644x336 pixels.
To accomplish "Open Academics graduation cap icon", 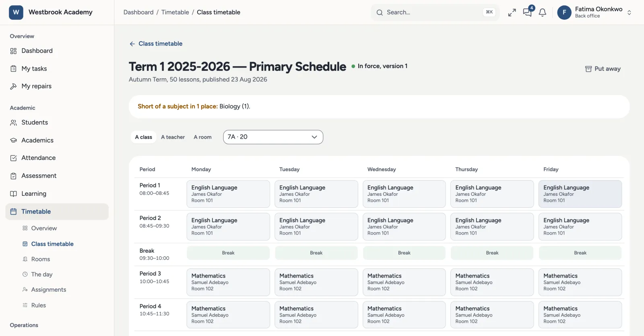I will 13,140.
